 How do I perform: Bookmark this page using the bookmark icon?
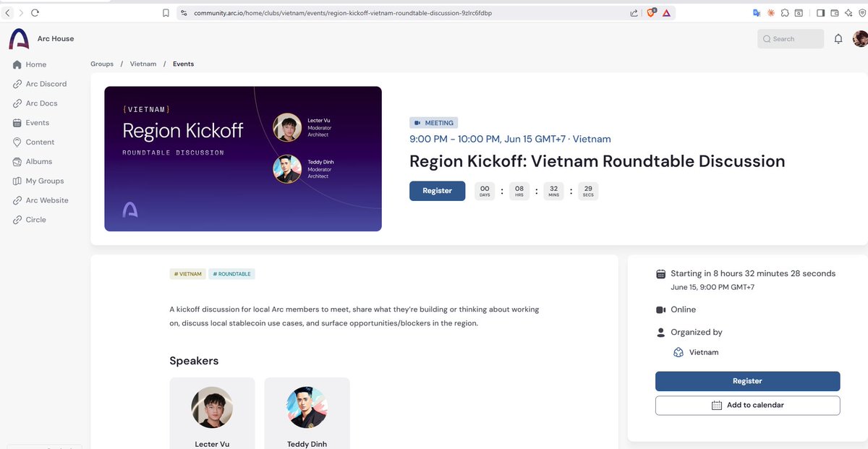[166, 13]
